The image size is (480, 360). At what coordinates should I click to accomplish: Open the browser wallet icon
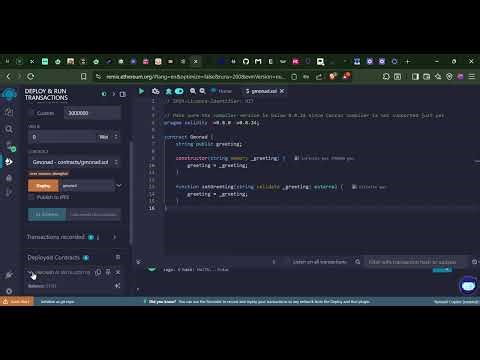pyautogui.click(x=427, y=77)
